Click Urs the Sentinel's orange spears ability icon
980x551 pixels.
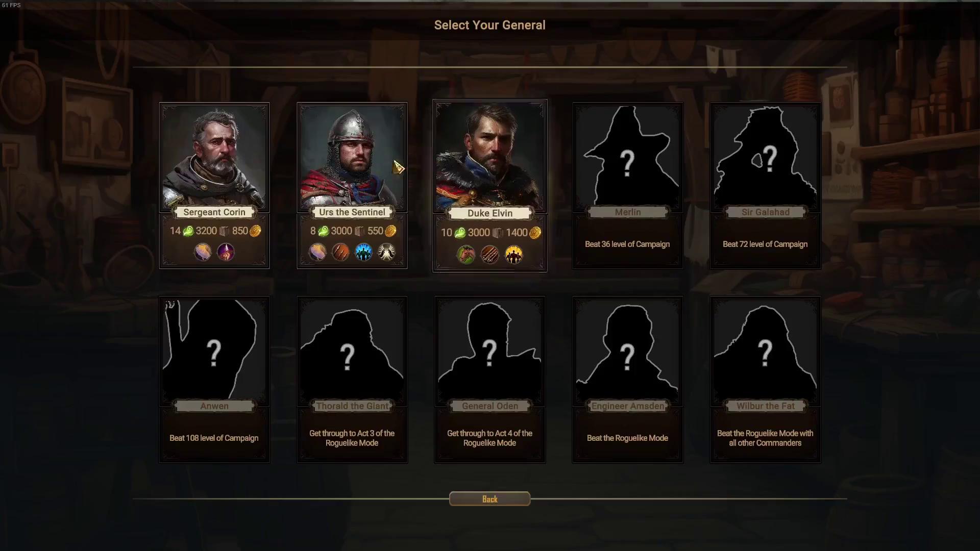pyautogui.click(x=340, y=252)
